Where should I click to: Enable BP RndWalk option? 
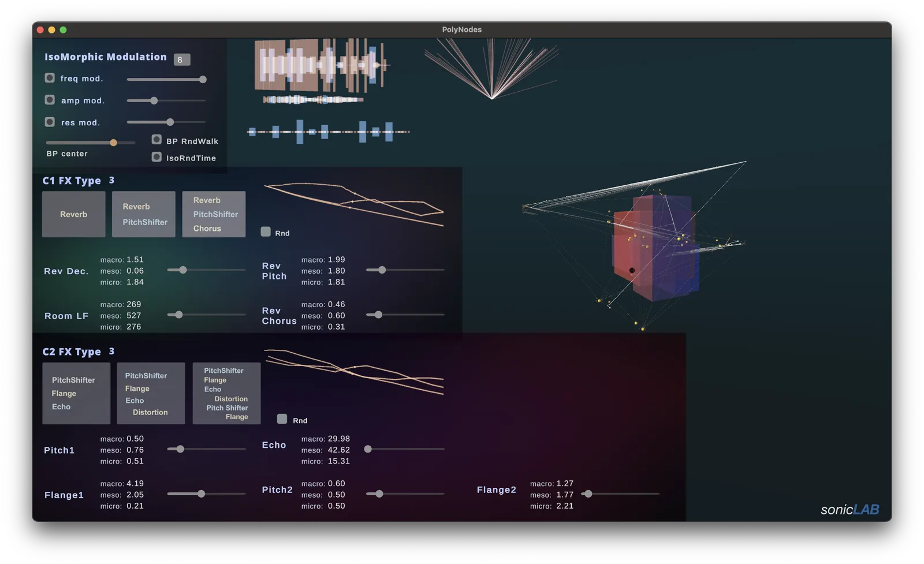coord(157,140)
